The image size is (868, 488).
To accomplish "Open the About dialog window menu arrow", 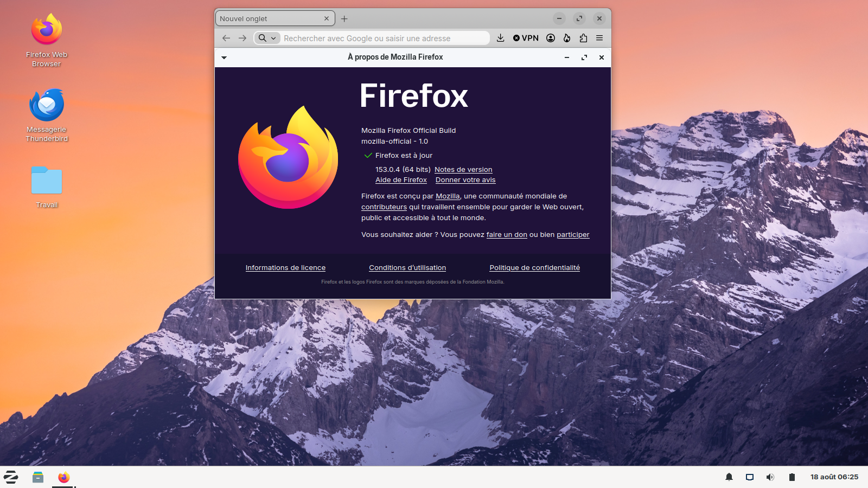I will pos(224,57).
